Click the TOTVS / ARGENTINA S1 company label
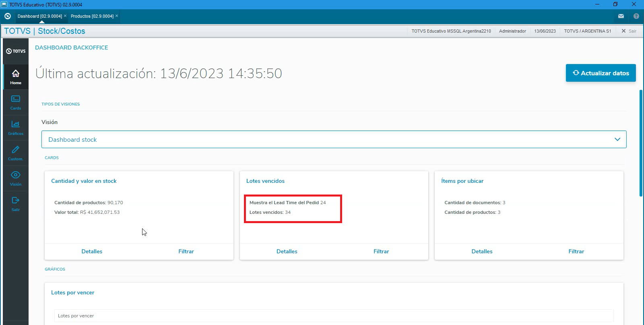This screenshot has height=325, width=644. point(588,31)
